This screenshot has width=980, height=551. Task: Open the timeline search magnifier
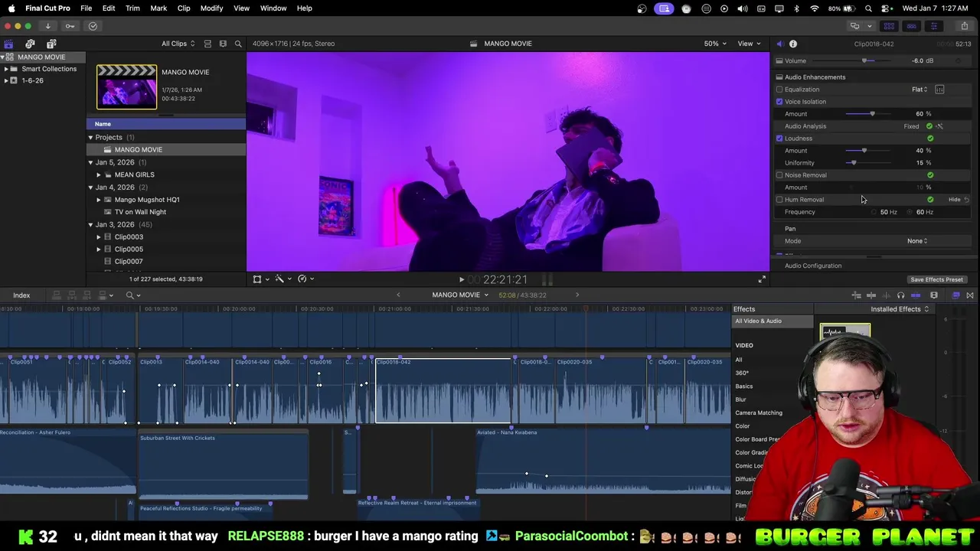coord(130,295)
